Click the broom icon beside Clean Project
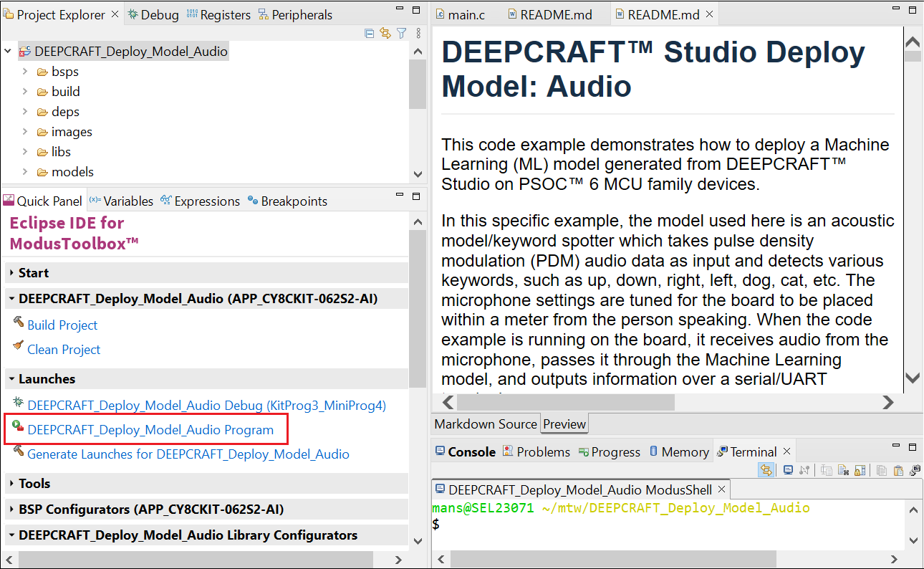 [x=19, y=348]
